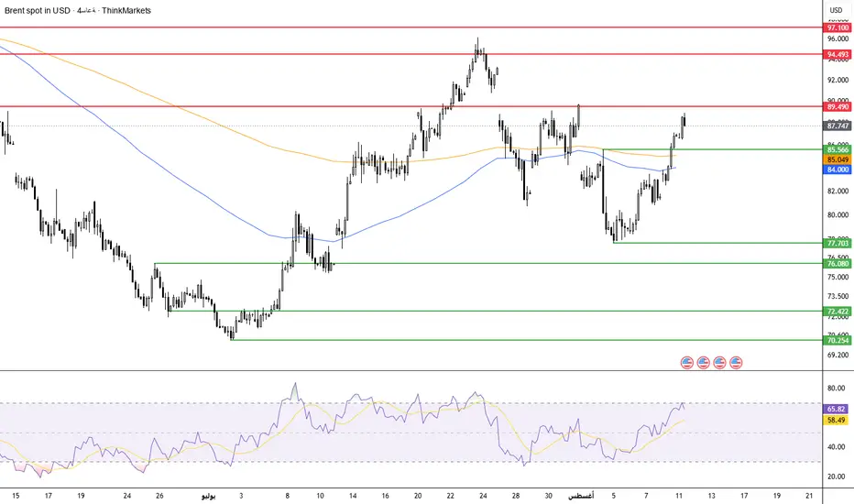Click the 69.200 price axis value
This screenshot has height=504, width=854.
click(x=838, y=355)
